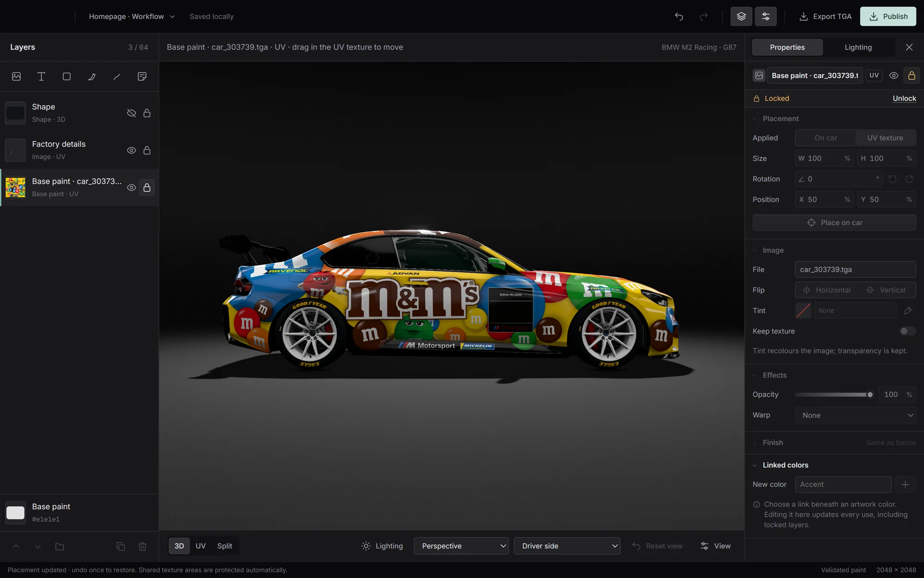Image resolution: width=924 pixels, height=578 pixels.
Task: Click the undo arrow in top bar
Action: 679,17
